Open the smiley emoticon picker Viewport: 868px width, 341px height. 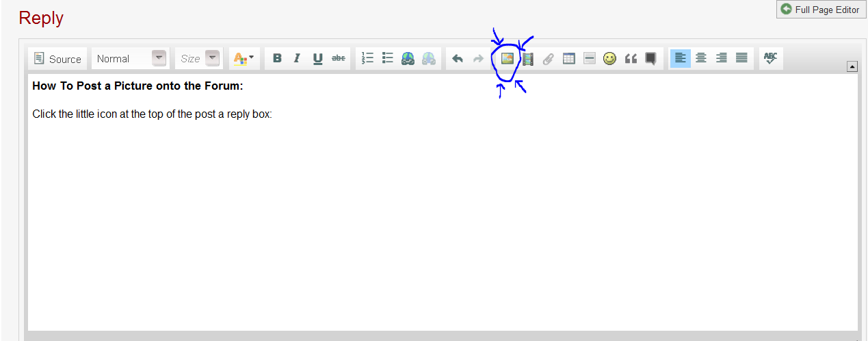click(x=609, y=59)
